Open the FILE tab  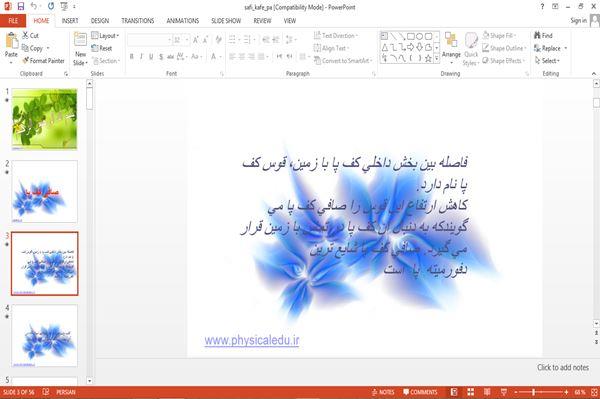pyautogui.click(x=13, y=21)
